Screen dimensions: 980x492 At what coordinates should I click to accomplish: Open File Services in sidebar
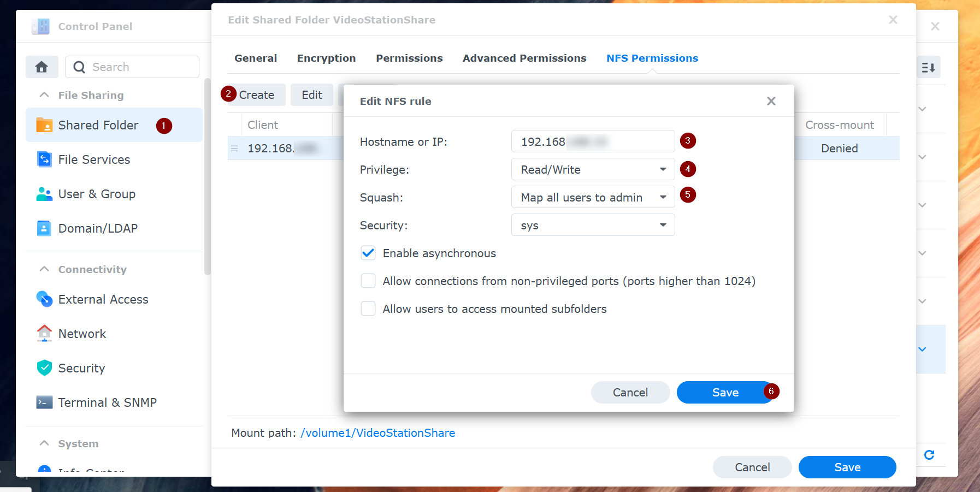coord(114,159)
